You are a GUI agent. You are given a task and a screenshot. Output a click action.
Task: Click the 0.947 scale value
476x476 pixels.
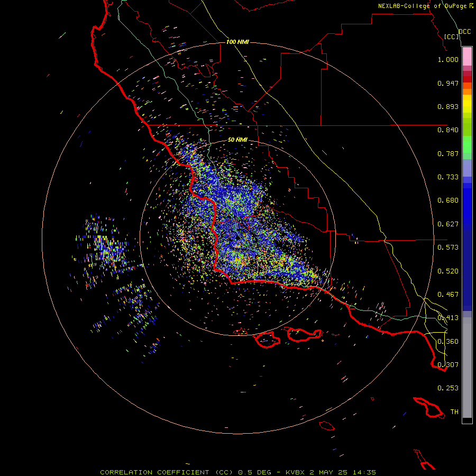coord(448,83)
